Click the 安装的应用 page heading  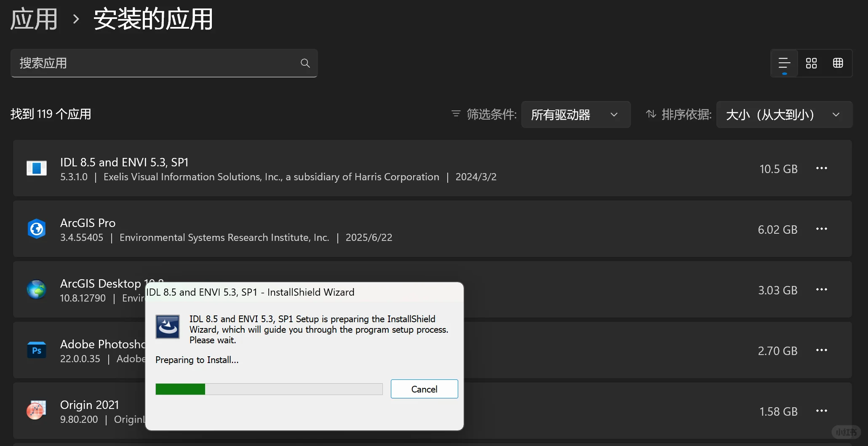pos(153,19)
